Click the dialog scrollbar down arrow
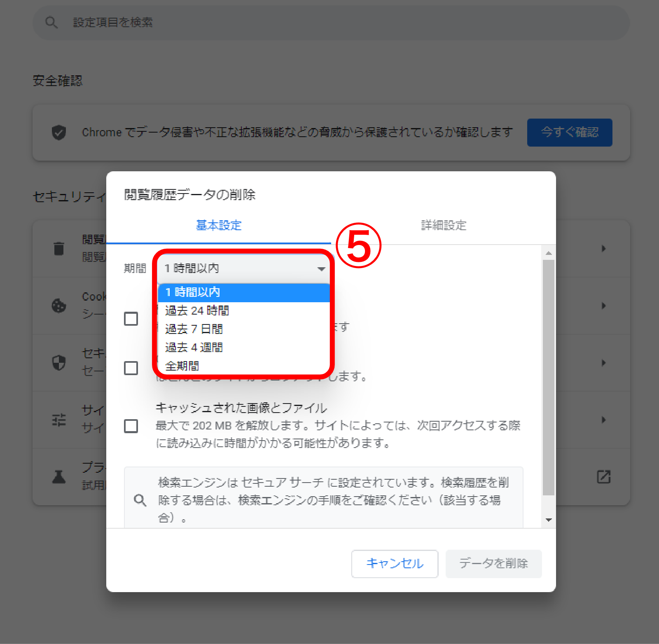 [549, 520]
